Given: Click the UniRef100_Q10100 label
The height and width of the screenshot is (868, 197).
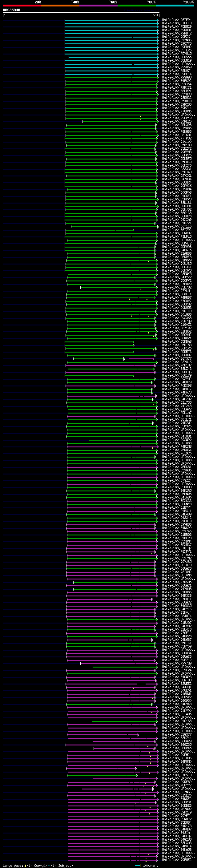Looking at the screenshot, I should pos(177,142).
